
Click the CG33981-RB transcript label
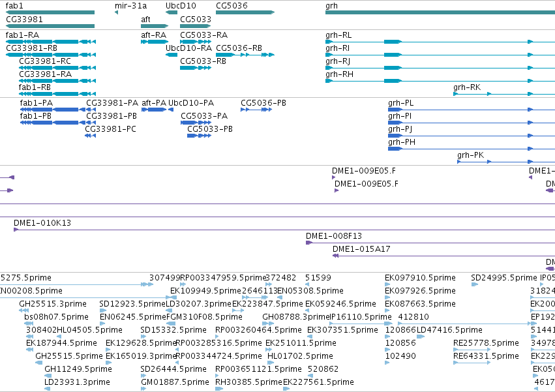coord(31,48)
